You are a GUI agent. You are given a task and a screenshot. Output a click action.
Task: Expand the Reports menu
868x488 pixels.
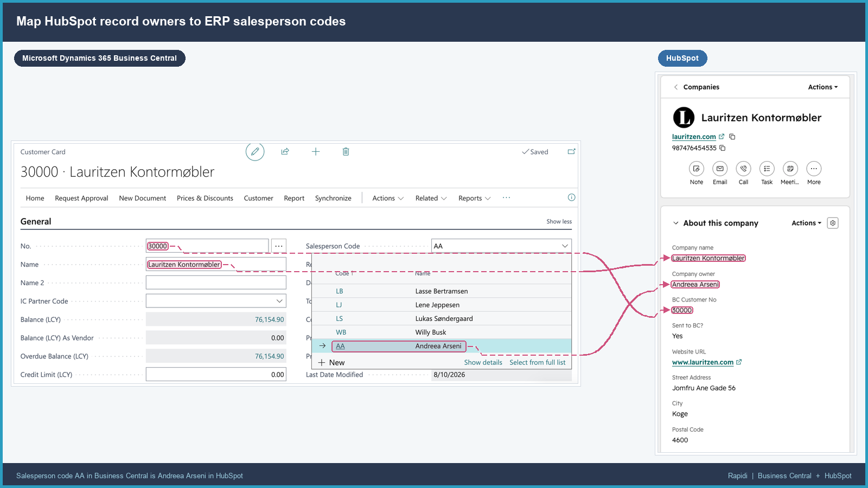[x=475, y=198]
